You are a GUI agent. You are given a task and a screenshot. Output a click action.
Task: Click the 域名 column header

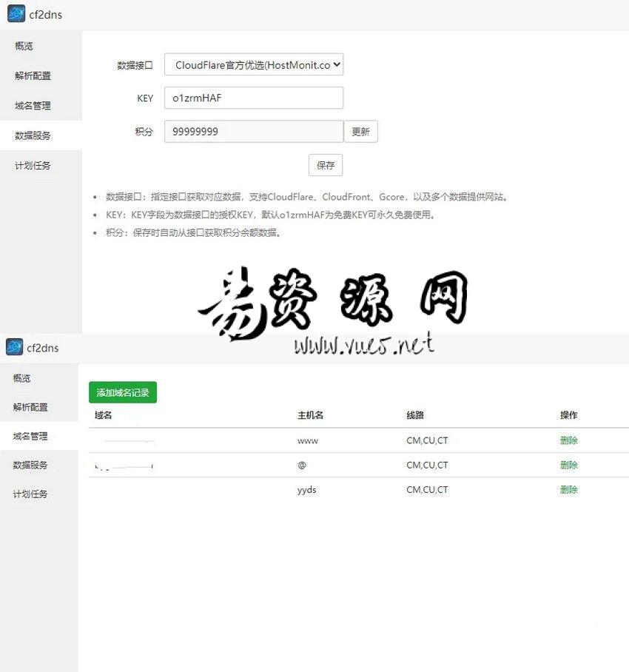[104, 415]
